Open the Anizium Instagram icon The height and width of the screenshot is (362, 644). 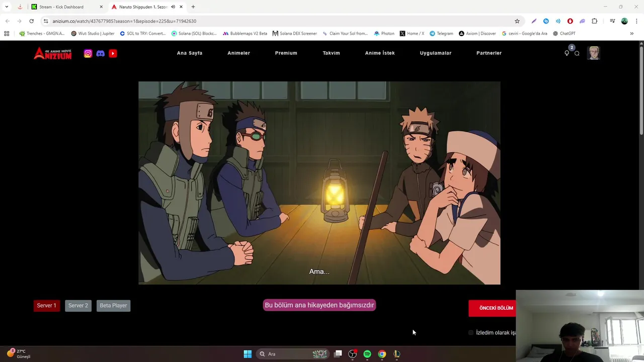click(x=88, y=53)
